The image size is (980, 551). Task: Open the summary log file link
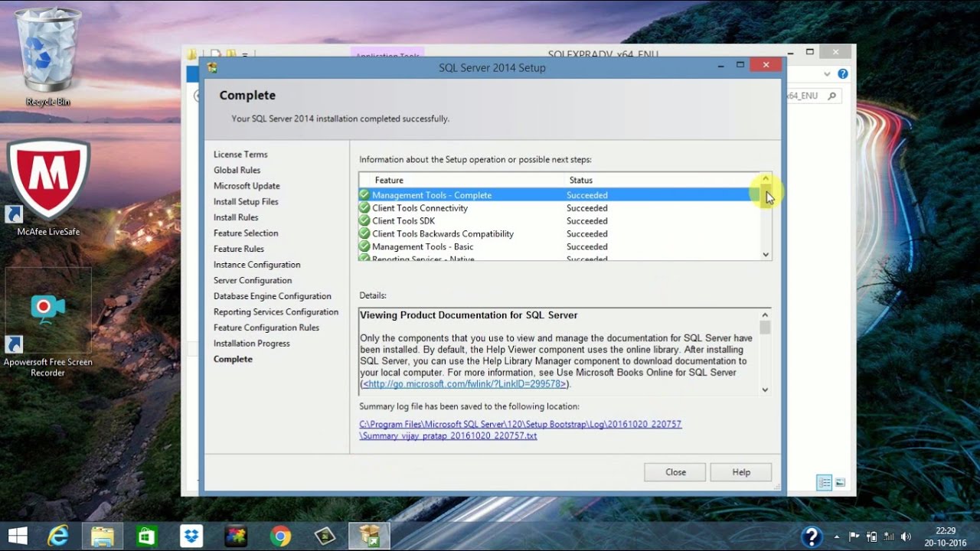[x=520, y=430]
